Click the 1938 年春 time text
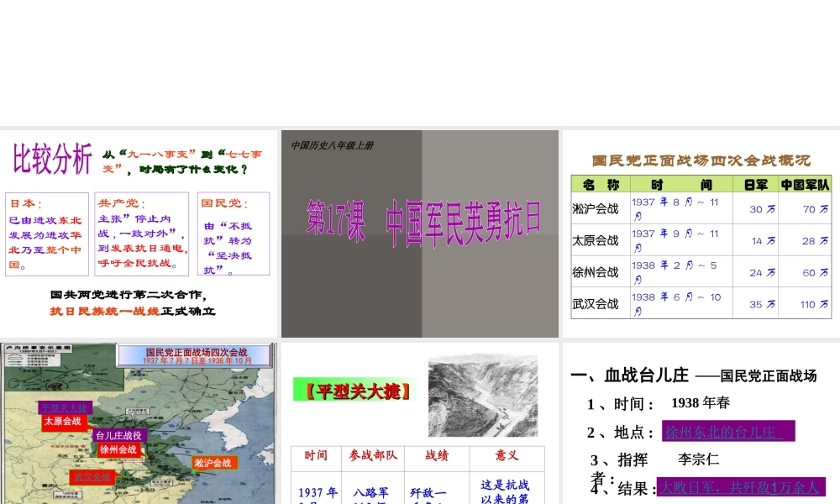Screen dimensions: 840x504 pyautogui.click(x=701, y=402)
